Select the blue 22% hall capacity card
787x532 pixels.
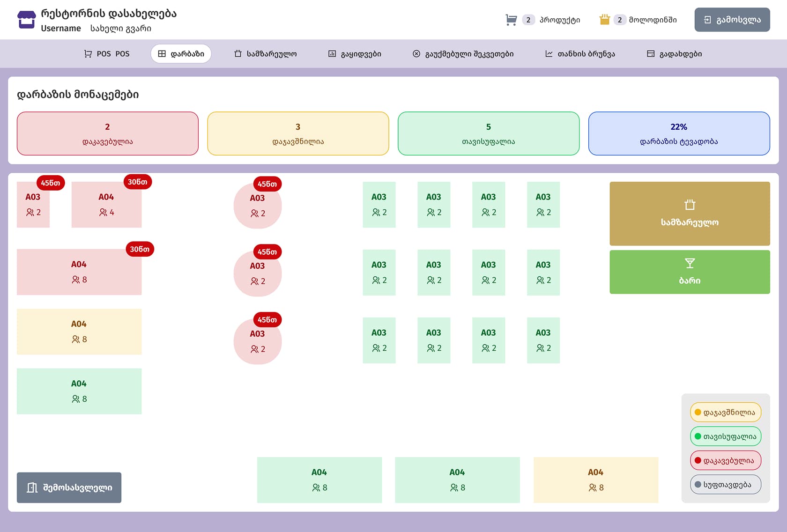(679, 133)
